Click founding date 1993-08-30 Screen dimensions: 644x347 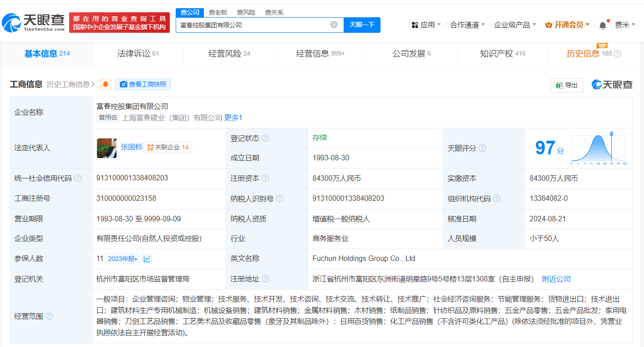(331, 158)
